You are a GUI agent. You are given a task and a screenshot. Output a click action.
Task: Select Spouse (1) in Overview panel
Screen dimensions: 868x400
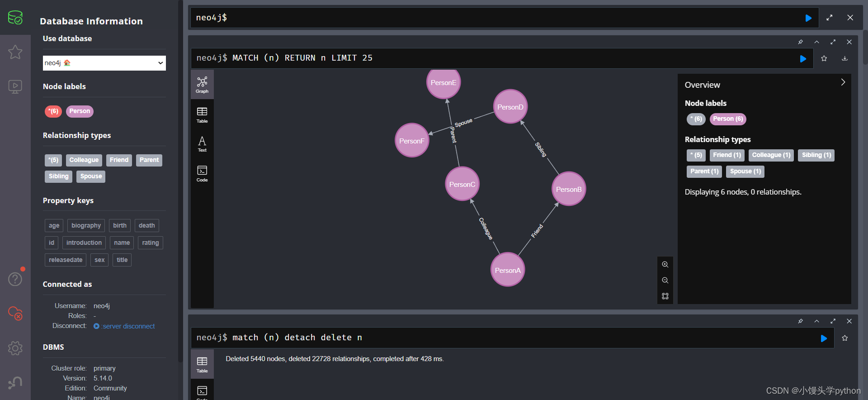click(x=745, y=171)
